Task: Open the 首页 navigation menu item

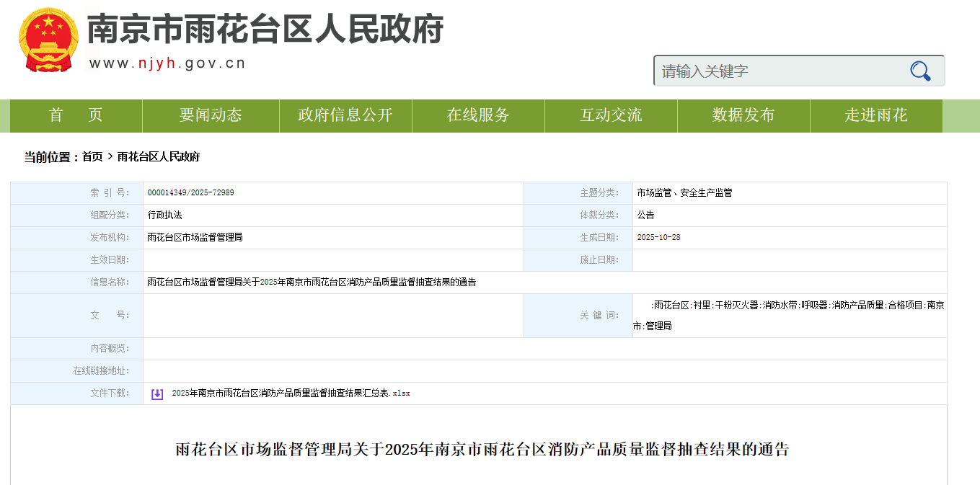Action: pos(76,115)
